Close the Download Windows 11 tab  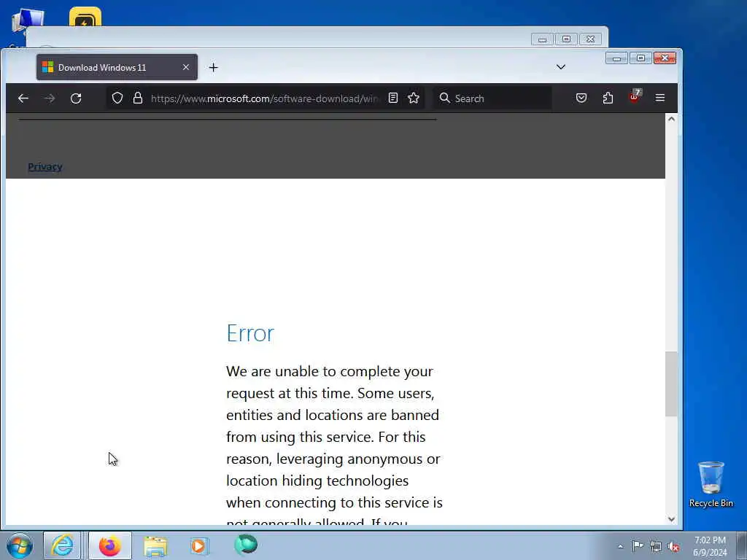click(186, 68)
